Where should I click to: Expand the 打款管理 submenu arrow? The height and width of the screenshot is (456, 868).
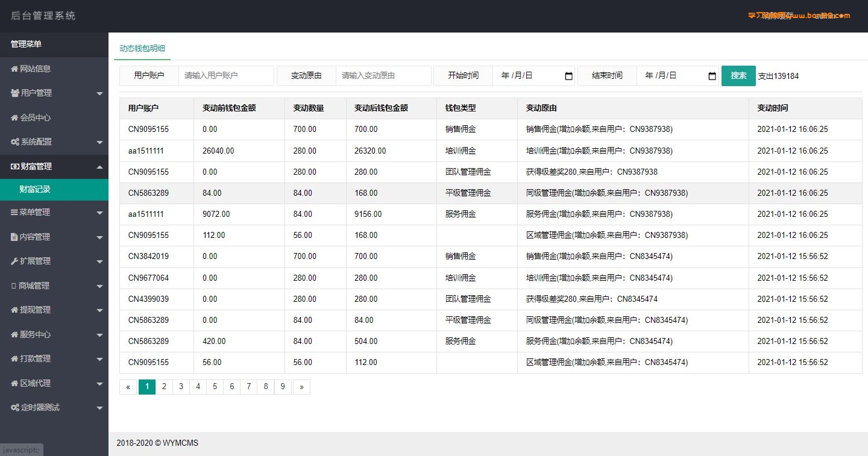[99, 359]
